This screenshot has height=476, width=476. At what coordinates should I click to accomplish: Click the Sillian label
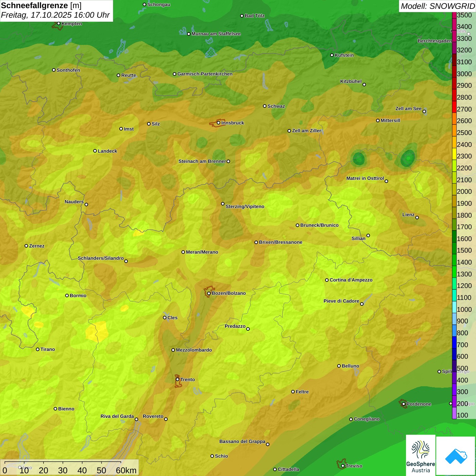[x=358, y=238]
